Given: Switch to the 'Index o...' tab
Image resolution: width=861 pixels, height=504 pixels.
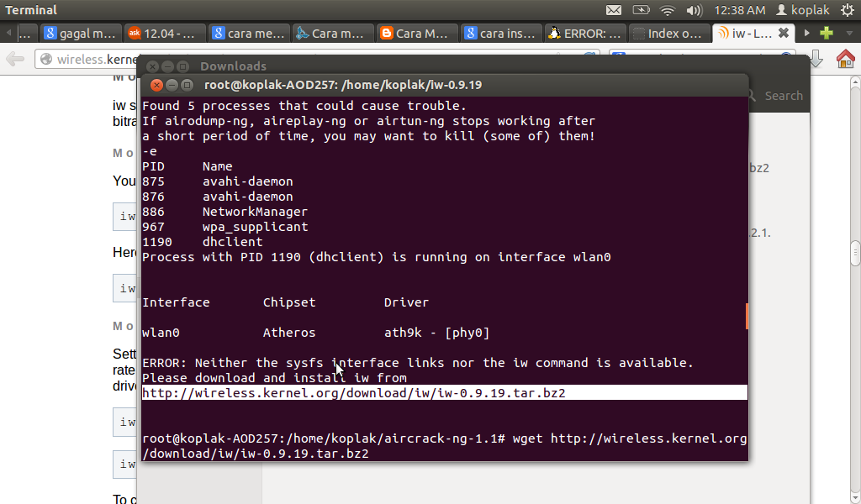Looking at the screenshot, I should pos(668,34).
